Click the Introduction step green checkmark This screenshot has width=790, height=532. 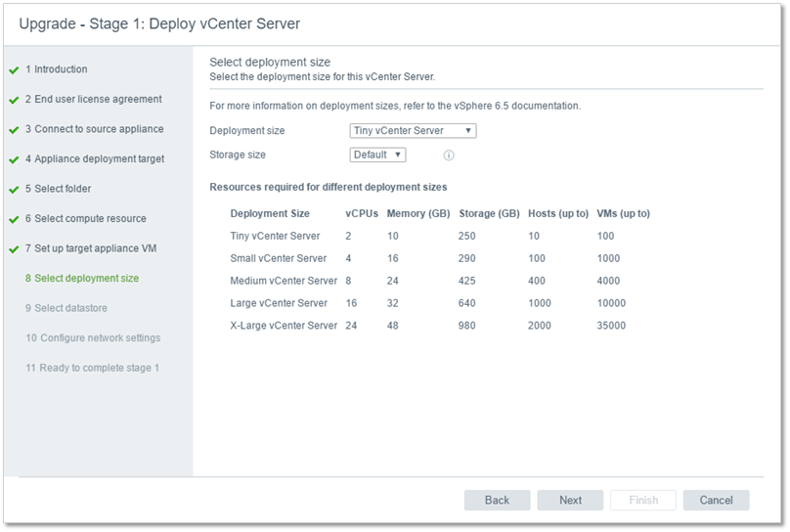(x=14, y=70)
